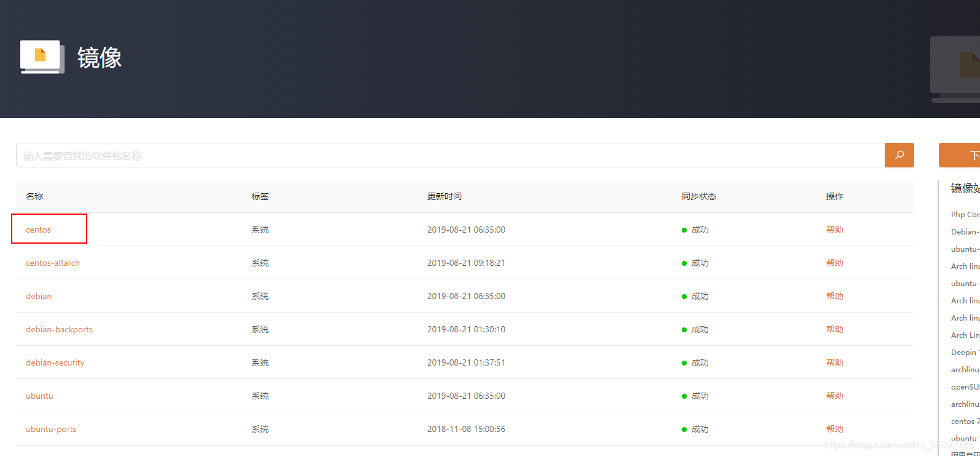Click the Arch Lin sidebar link
Screen dimensions: 980x456
965,335
